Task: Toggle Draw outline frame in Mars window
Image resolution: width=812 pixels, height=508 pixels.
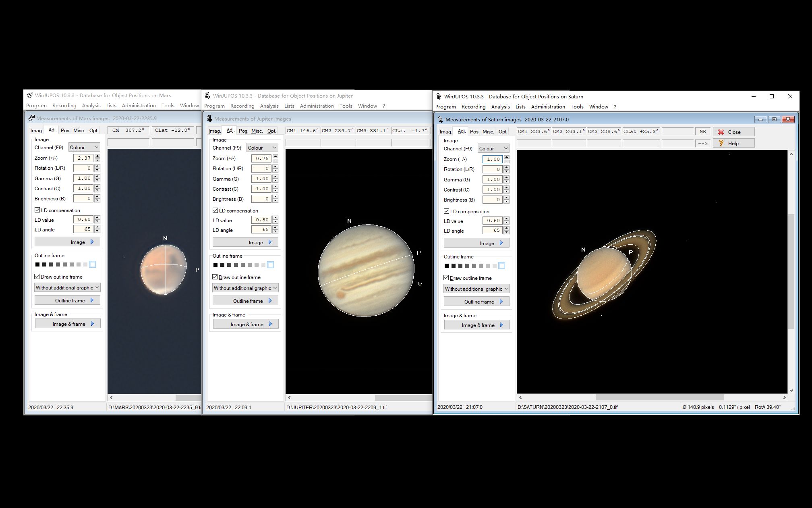Action: tap(37, 277)
